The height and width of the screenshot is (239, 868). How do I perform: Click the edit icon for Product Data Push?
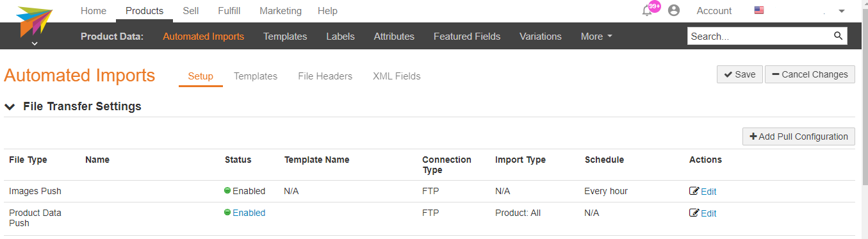694,213
